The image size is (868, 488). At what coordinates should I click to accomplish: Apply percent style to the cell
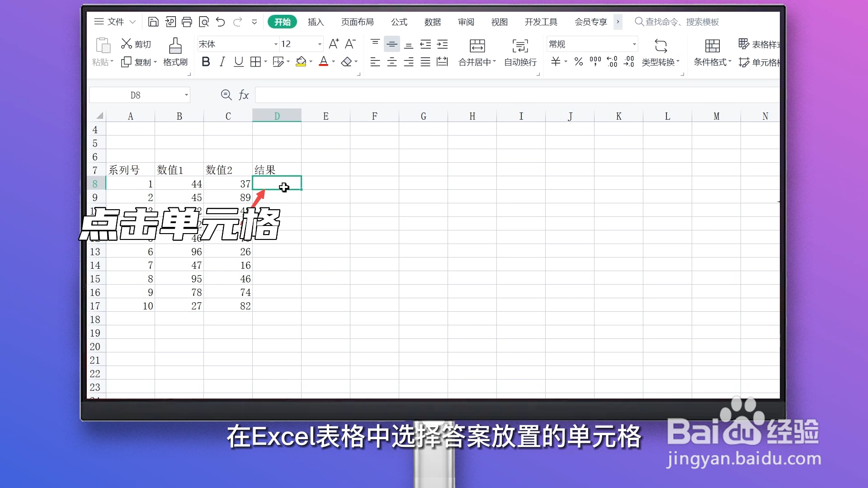point(578,62)
